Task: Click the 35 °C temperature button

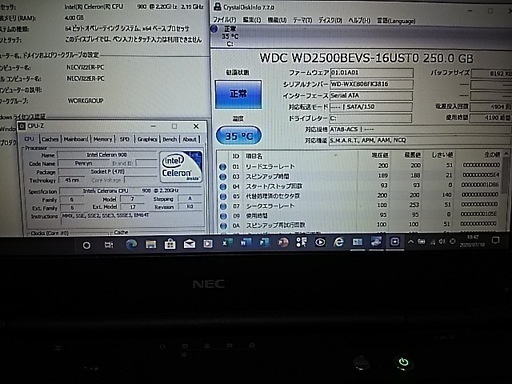Action: coord(238,136)
